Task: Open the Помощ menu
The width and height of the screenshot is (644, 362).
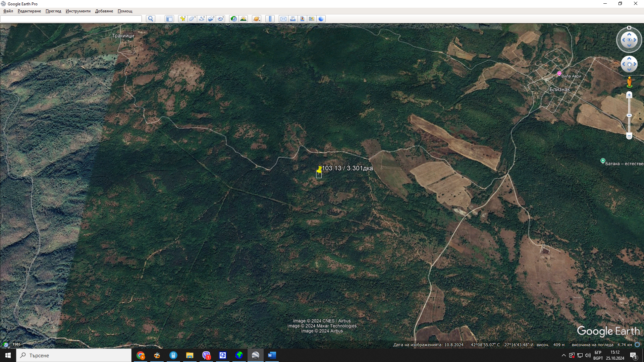Action: pyautogui.click(x=125, y=11)
